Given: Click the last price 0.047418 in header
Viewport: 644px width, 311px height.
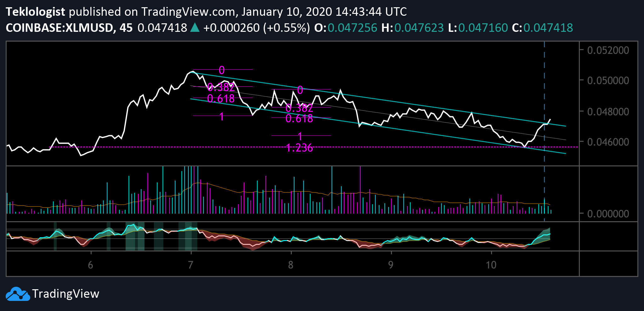Looking at the screenshot, I should point(162,28).
